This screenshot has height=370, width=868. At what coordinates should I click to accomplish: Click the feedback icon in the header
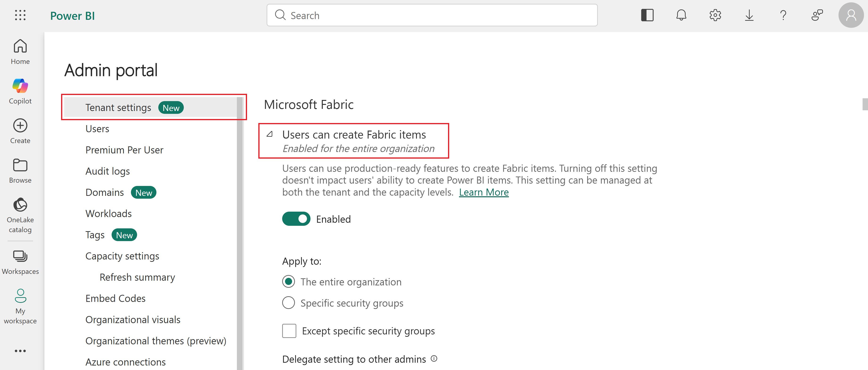pos(817,15)
